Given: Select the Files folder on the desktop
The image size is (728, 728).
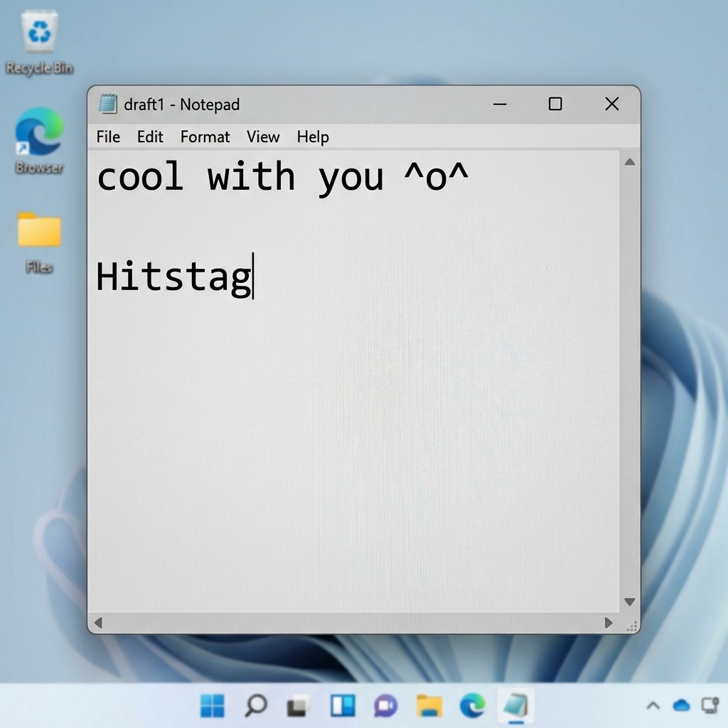Looking at the screenshot, I should [40, 242].
